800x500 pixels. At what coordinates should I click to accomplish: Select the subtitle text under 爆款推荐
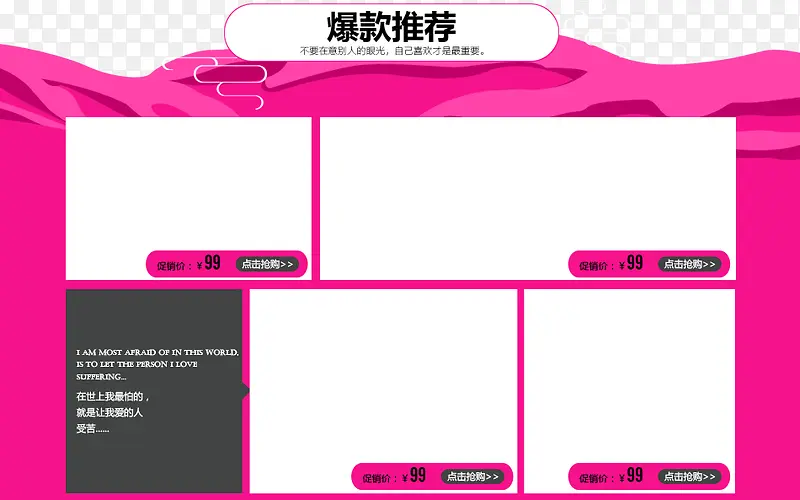[x=391, y=50]
